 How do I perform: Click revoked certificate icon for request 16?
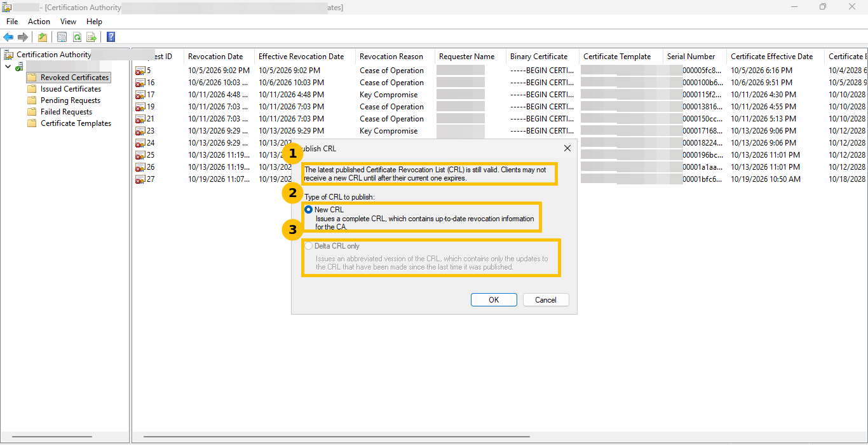140,83
